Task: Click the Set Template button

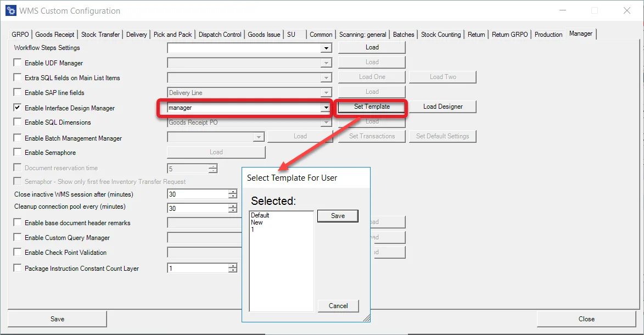Action: pos(372,108)
